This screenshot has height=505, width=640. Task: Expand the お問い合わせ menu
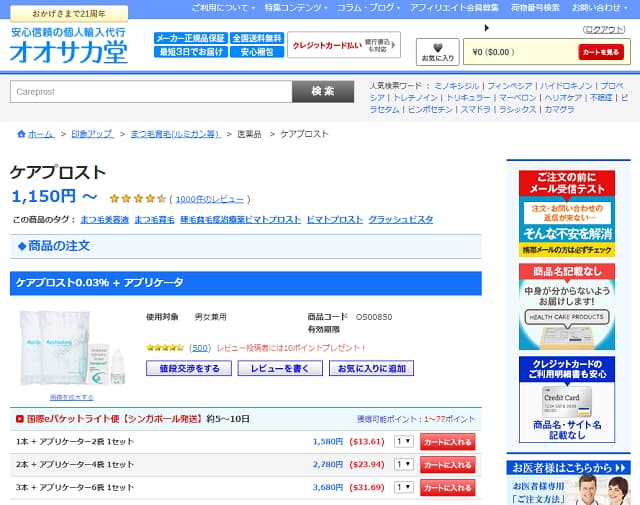(599, 8)
